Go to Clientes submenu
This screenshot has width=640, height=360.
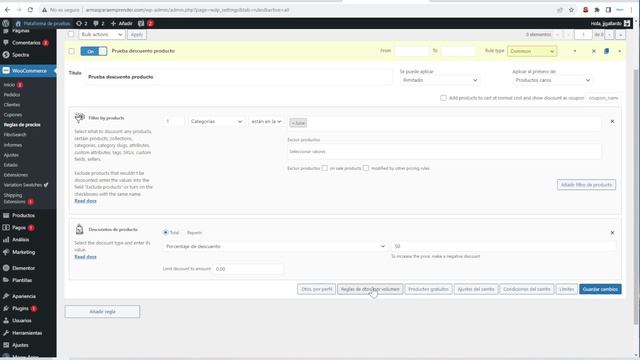(x=12, y=105)
